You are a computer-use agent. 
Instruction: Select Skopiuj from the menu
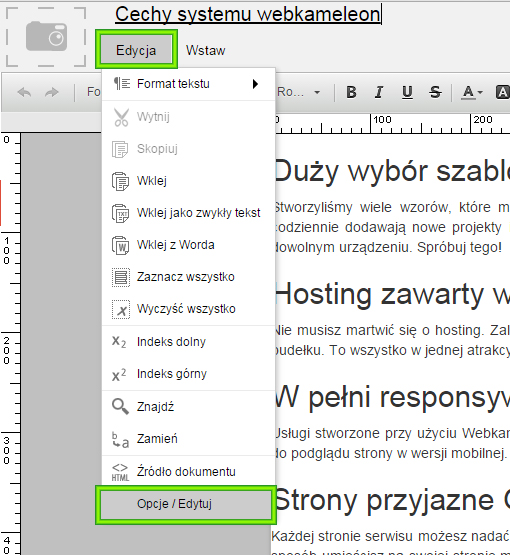click(189, 149)
